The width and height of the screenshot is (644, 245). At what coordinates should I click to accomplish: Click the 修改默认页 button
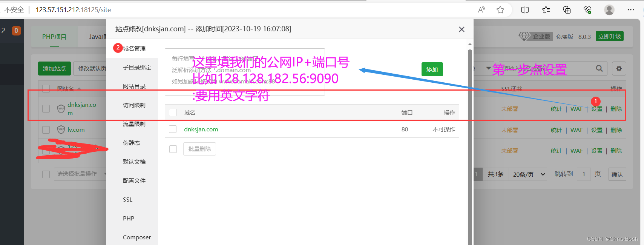coord(90,68)
